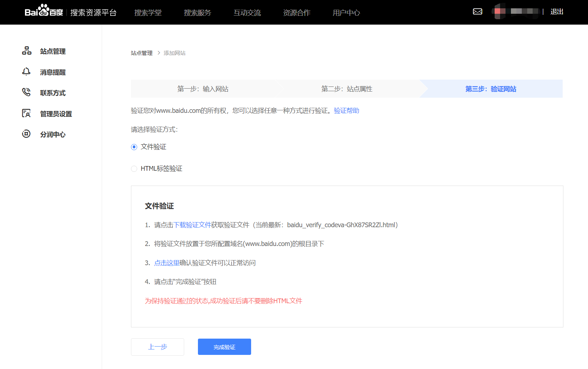Open the 搜索学堂 menu
Viewport: 588px width, 369px height.
point(148,13)
